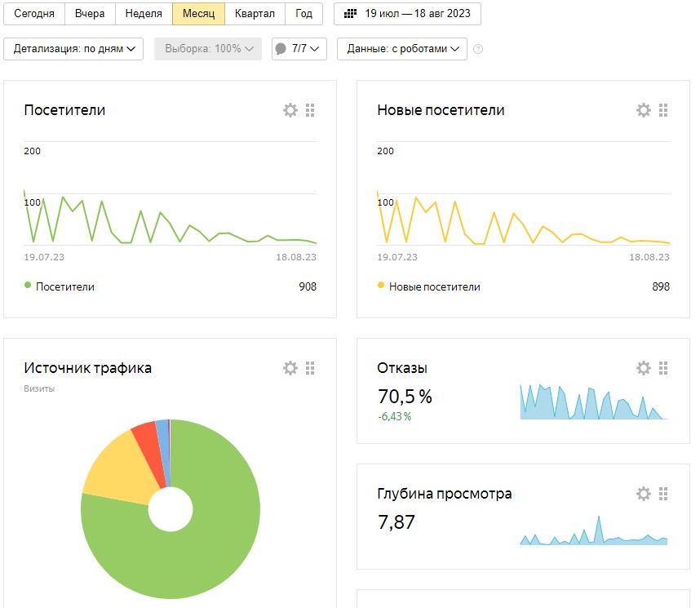Click the calendar grid icon
This screenshot has width=700, height=608.
(350, 14)
